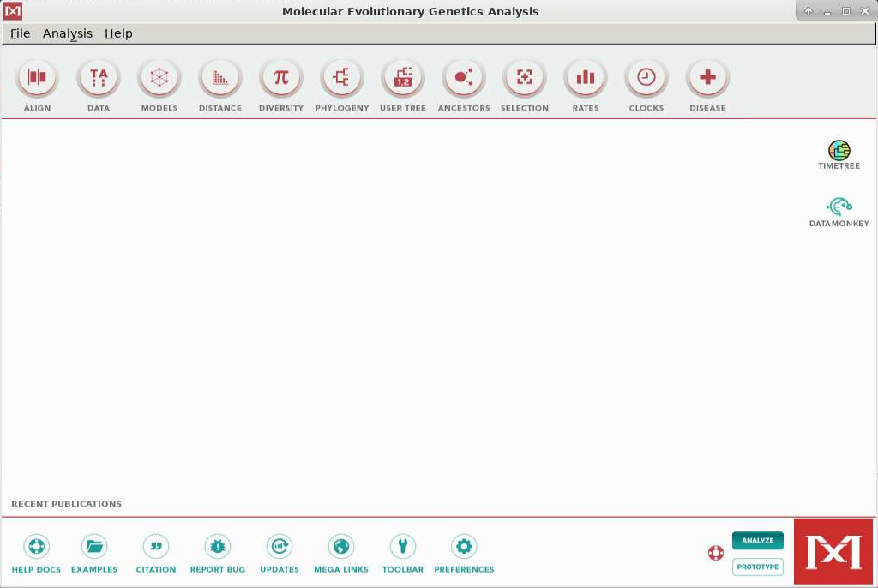This screenshot has width=878, height=588.
Task: Open the DIVERSITY analysis tool
Action: click(x=280, y=77)
